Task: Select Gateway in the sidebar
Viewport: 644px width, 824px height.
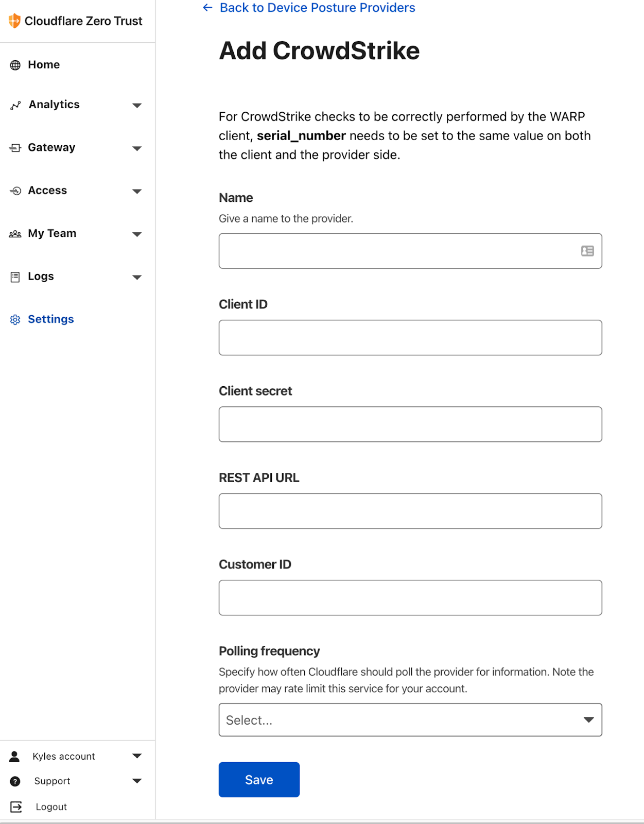Action: [x=51, y=147]
